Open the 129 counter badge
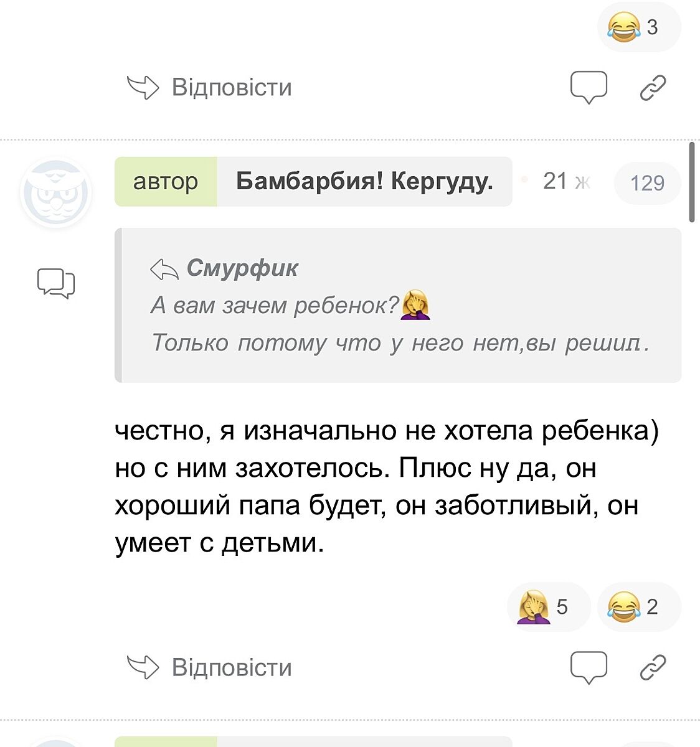This screenshot has height=747, width=700. coord(647,183)
